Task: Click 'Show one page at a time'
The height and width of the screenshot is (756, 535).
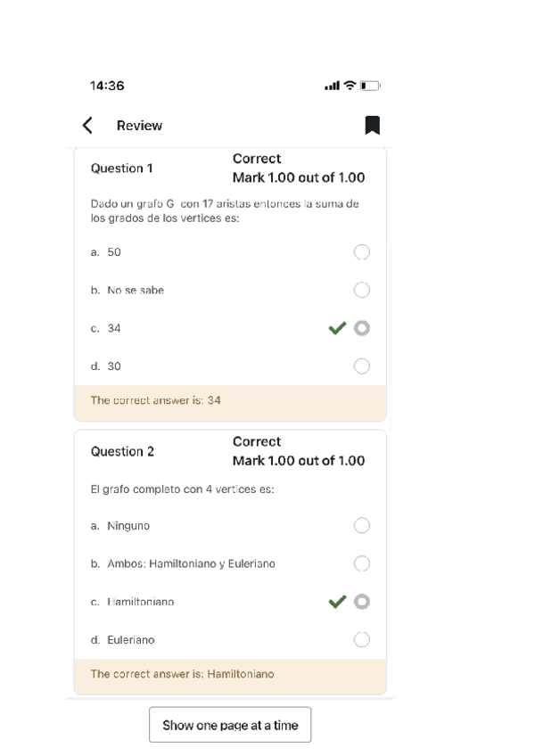Action: click(230, 725)
